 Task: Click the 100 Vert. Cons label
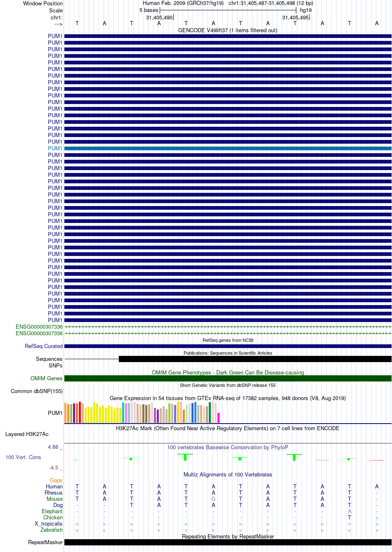(x=23, y=457)
